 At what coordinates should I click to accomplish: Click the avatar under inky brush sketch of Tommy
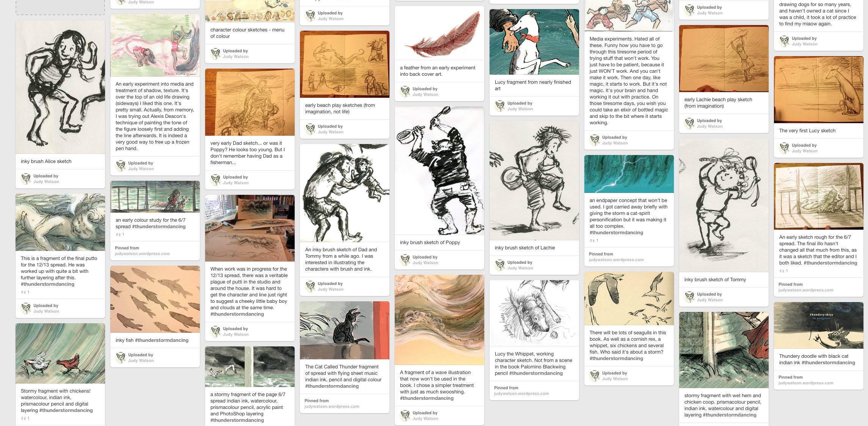pyautogui.click(x=689, y=297)
